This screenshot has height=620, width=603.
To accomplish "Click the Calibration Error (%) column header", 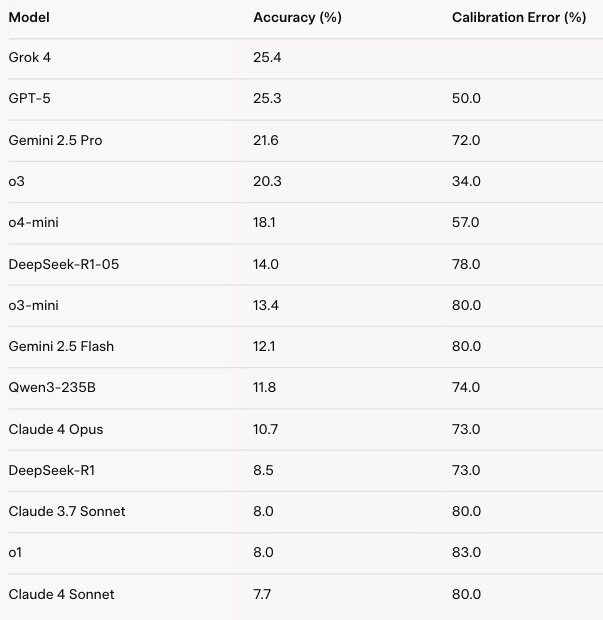I will pyautogui.click(x=519, y=17).
